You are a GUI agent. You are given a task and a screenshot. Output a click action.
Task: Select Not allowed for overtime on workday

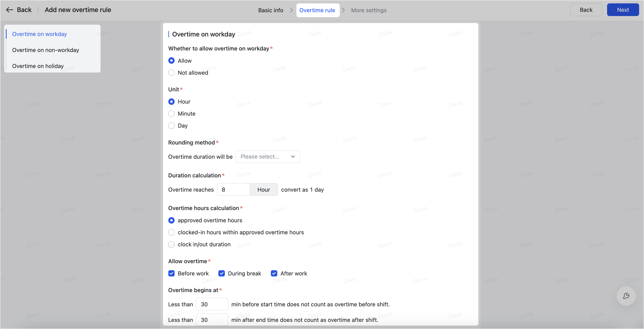coord(171,72)
